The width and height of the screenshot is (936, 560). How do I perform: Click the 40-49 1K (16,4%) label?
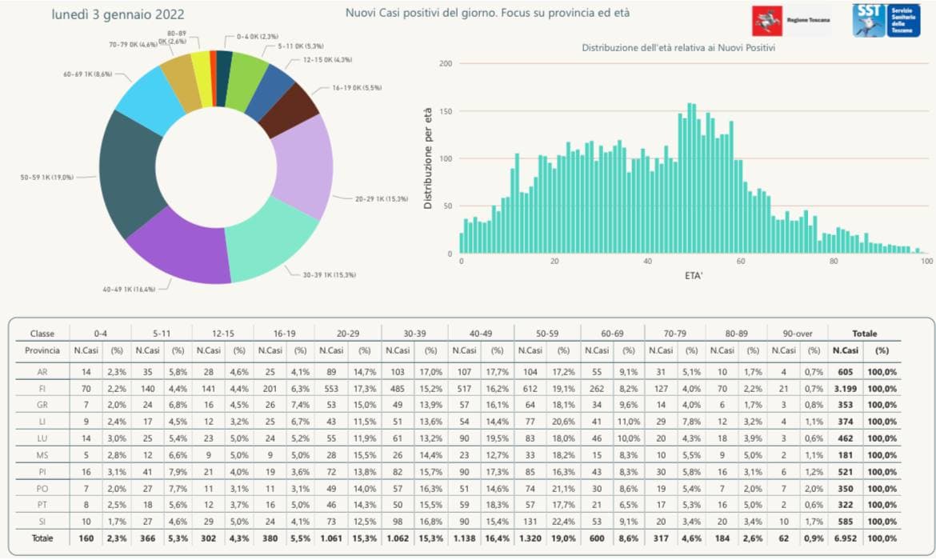(129, 289)
